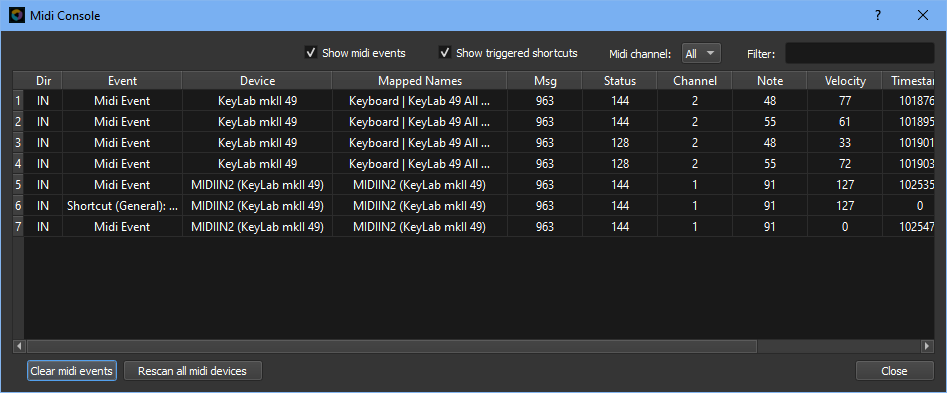Click velocity value 61 in row 2
This screenshot has width=947, height=393.
coord(844,121)
